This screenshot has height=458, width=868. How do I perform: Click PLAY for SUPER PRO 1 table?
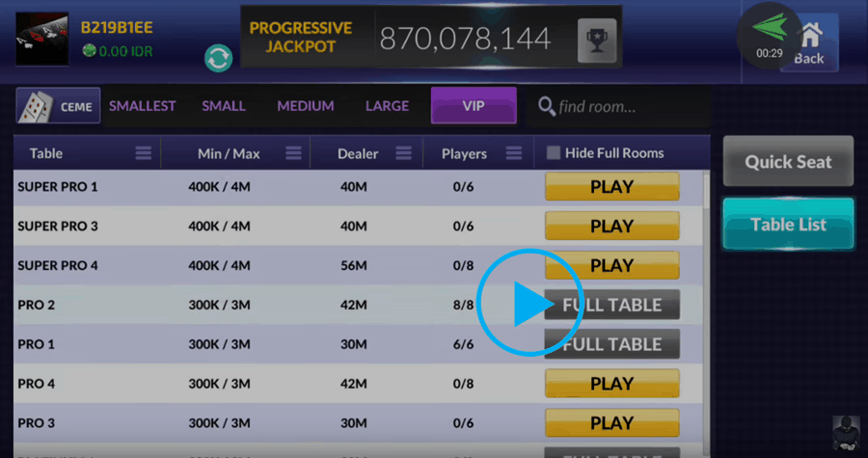[x=611, y=186]
